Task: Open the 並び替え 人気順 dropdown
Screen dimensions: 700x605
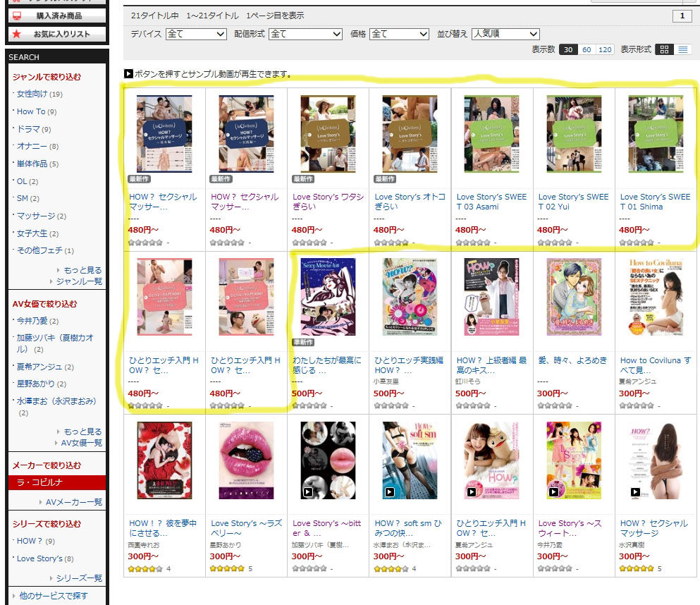Action: pos(505,34)
